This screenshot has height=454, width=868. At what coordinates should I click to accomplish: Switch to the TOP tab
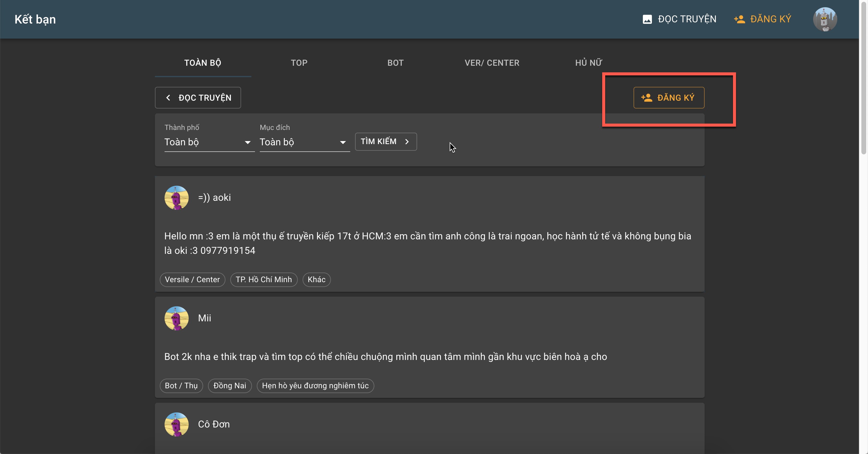[x=299, y=63]
